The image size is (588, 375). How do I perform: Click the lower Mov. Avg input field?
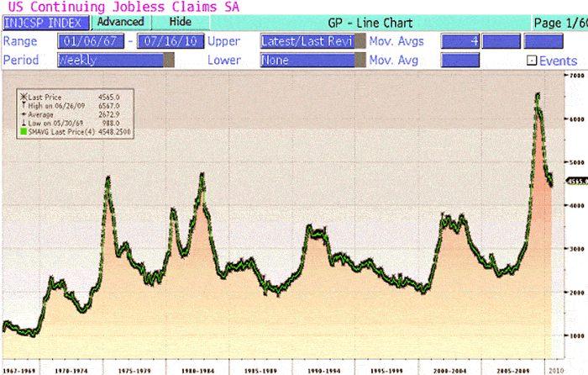pyautogui.click(x=459, y=60)
